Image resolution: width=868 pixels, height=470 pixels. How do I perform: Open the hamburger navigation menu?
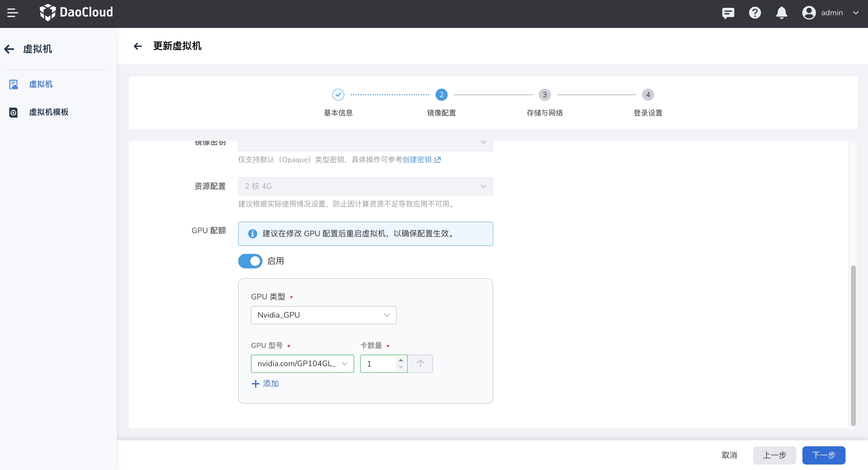[x=13, y=13]
